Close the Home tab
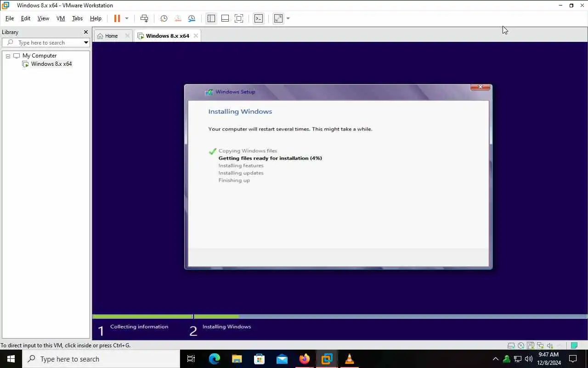This screenshot has width=588, height=368. (127, 36)
